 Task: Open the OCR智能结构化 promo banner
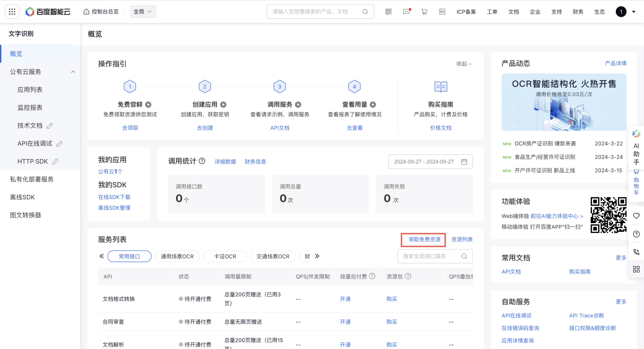[564, 102]
